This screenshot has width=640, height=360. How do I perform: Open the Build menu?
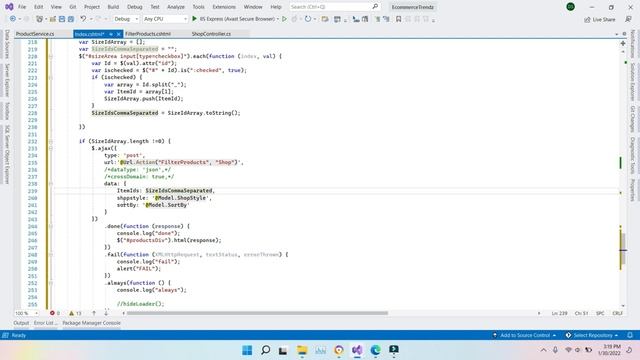point(113,7)
